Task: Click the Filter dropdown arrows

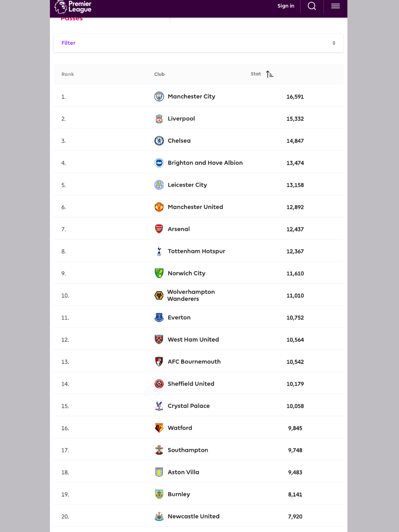Action: pos(334,43)
